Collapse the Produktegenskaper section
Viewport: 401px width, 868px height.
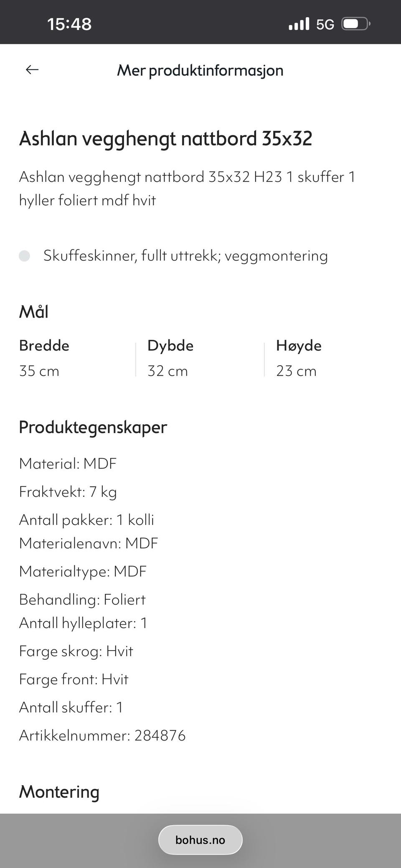click(x=93, y=427)
